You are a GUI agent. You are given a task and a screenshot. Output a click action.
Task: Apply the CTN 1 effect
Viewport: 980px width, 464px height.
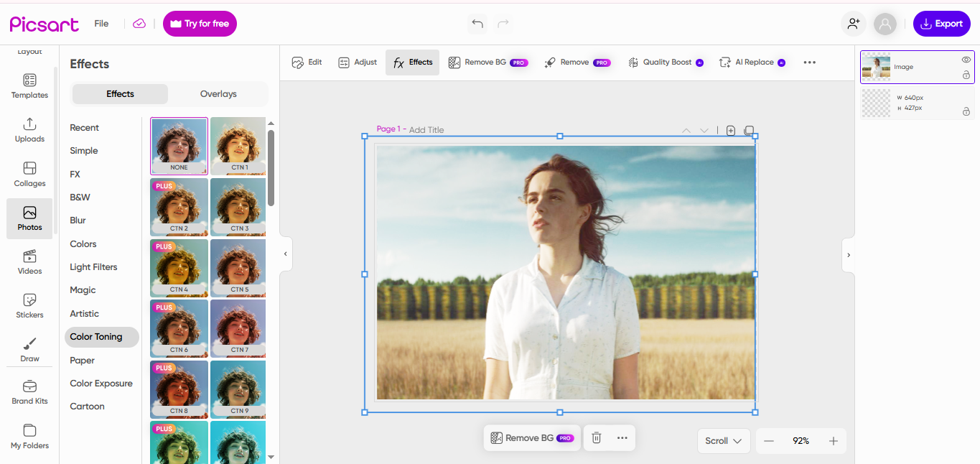coord(239,147)
